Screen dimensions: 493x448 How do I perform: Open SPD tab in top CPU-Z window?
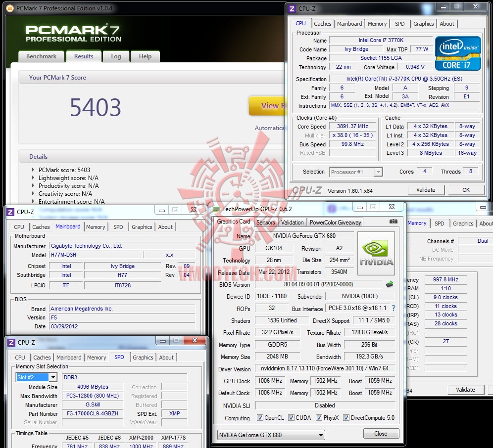pos(399,24)
